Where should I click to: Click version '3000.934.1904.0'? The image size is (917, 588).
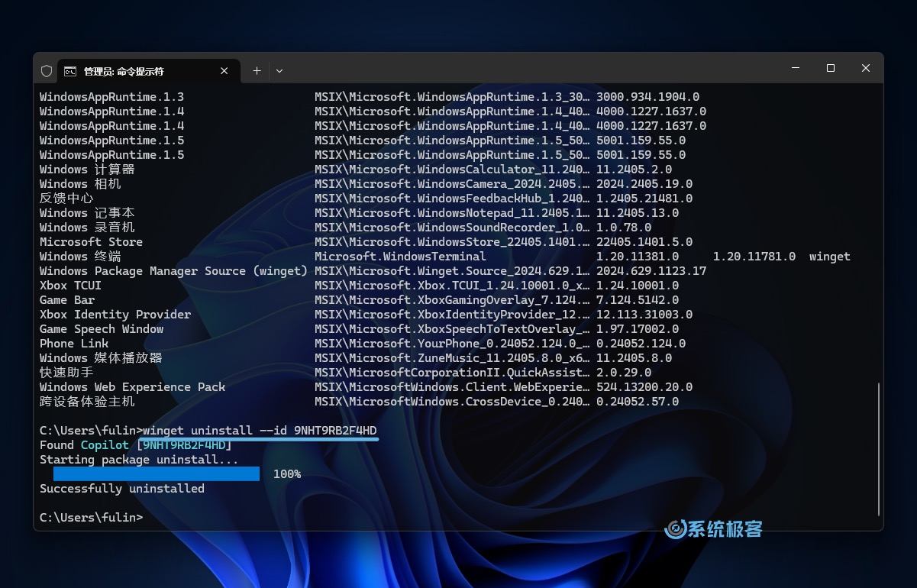(x=647, y=97)
